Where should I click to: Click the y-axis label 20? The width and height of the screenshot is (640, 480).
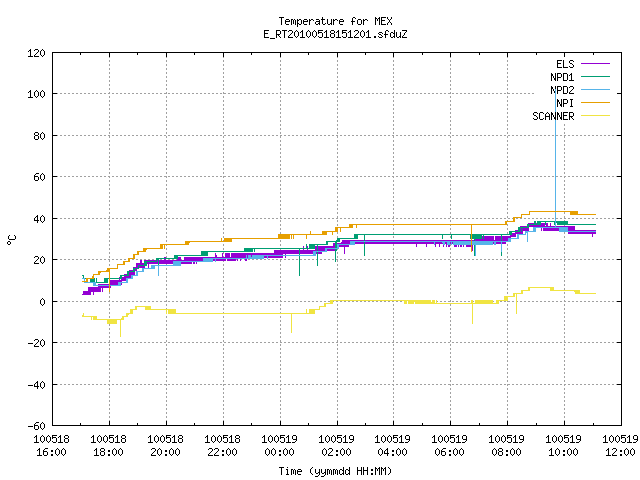click(39, 260)
